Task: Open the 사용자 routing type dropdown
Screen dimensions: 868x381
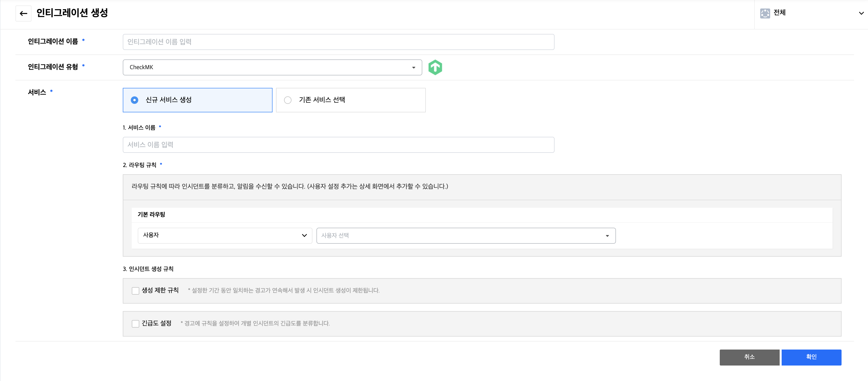Action: (225, 235)
